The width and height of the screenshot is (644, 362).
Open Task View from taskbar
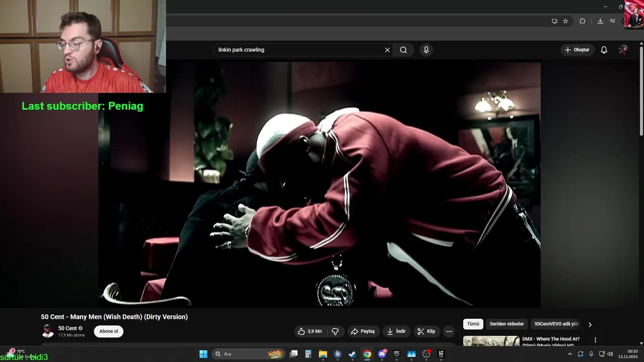coord(294,354)
